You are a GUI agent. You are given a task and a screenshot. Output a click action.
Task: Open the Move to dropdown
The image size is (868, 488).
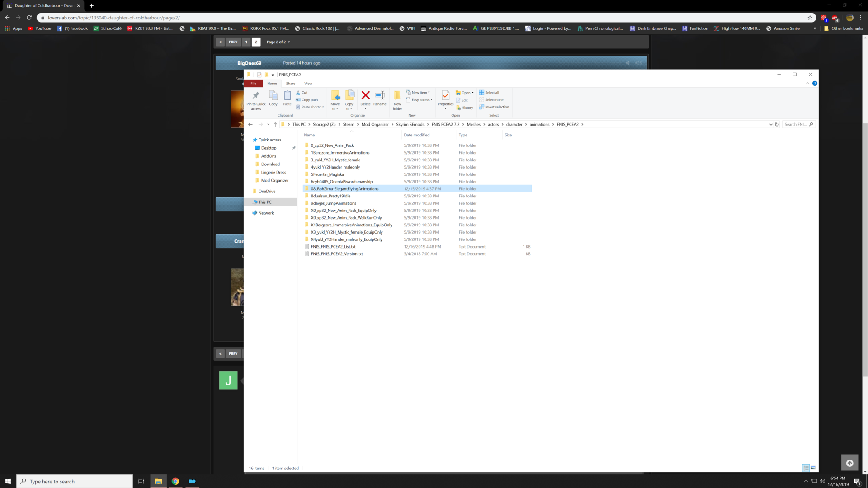(335, 100)
